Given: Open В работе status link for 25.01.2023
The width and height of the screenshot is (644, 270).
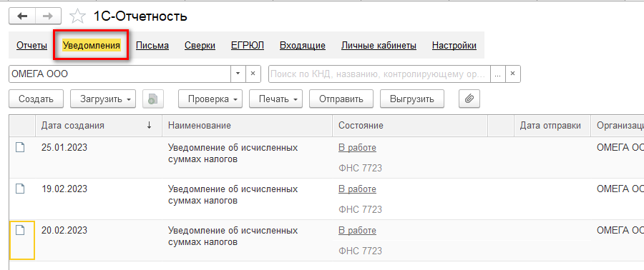Looking at the screenshot, I should point(357,148).
